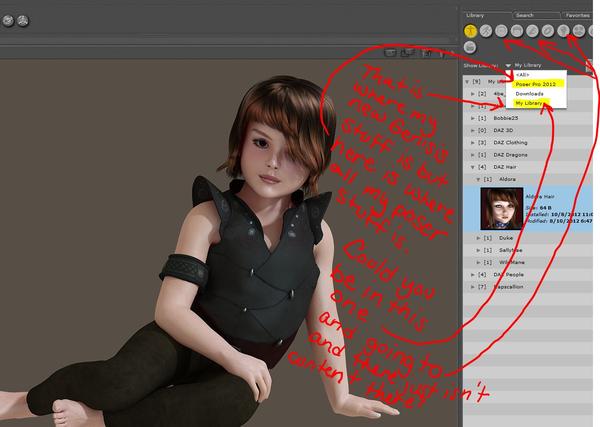Open the Hair library category icon
The image size is (600, 427).
pyautogui.click(x=517, y=31)
